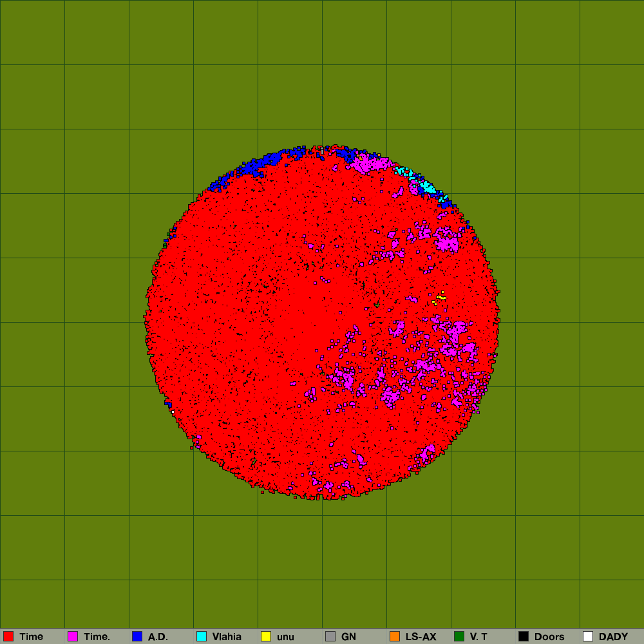
Task: Click the orange LS-AX legend swatch
Action: click(395, 636)
